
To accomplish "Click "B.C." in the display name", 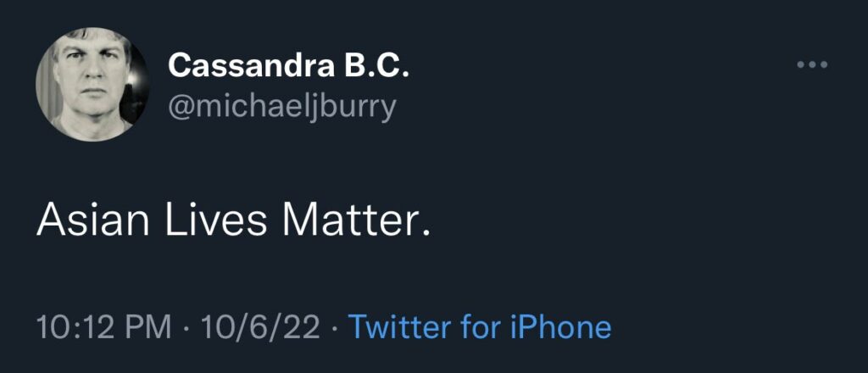I will (x=375, y=65).
